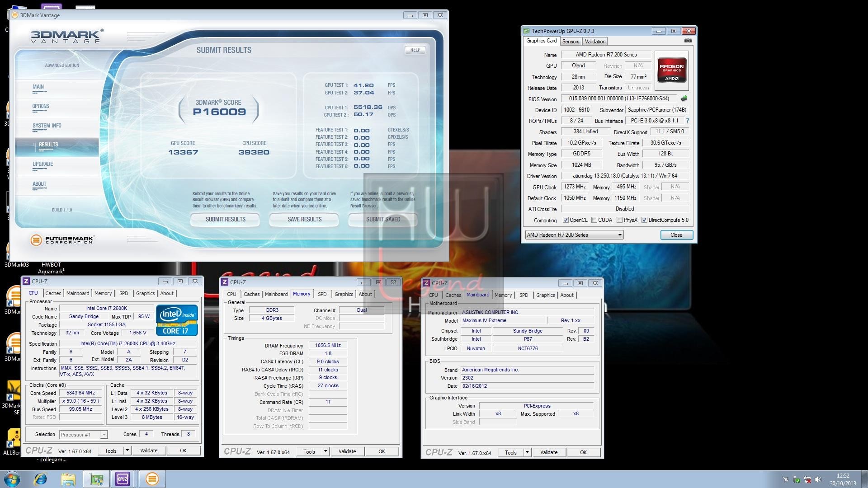Click the Bus Interface question mark in GPU-Z
The height and width of the screenshot is (488, 868).
point(688,121)
